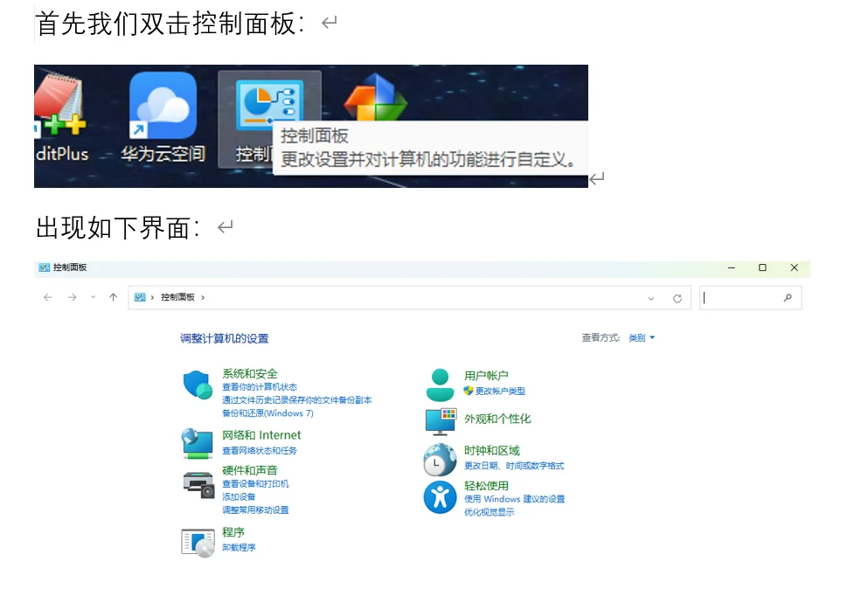Click the 外观和个性化 monitor icon
The width and height of the screenshot is (868, 610).
point(440,420)
